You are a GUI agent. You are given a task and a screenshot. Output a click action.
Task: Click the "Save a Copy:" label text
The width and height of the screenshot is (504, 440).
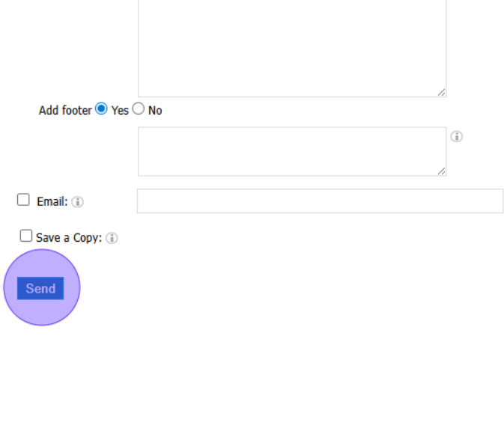[x=68, y=238]
